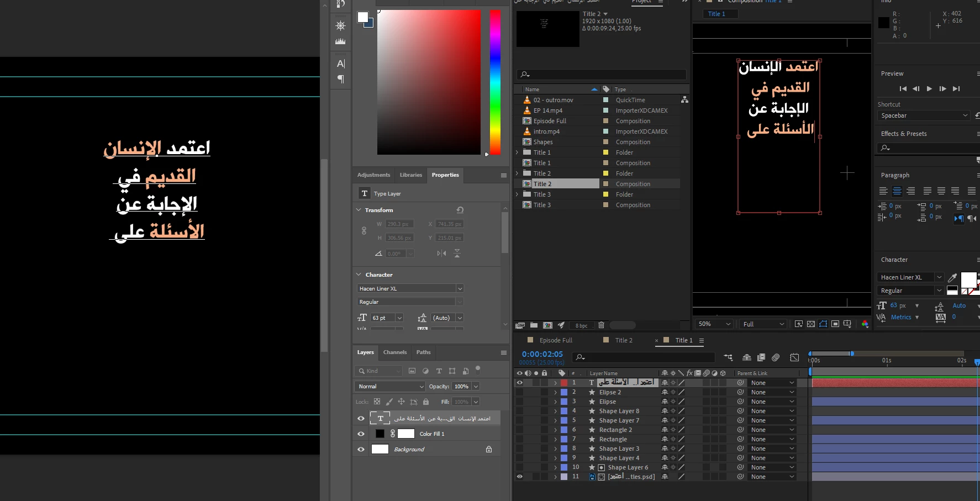Reset the Transform in Photoshop Properties panel
The width and height of the screenshot is (980, 501).
(460, 210)
